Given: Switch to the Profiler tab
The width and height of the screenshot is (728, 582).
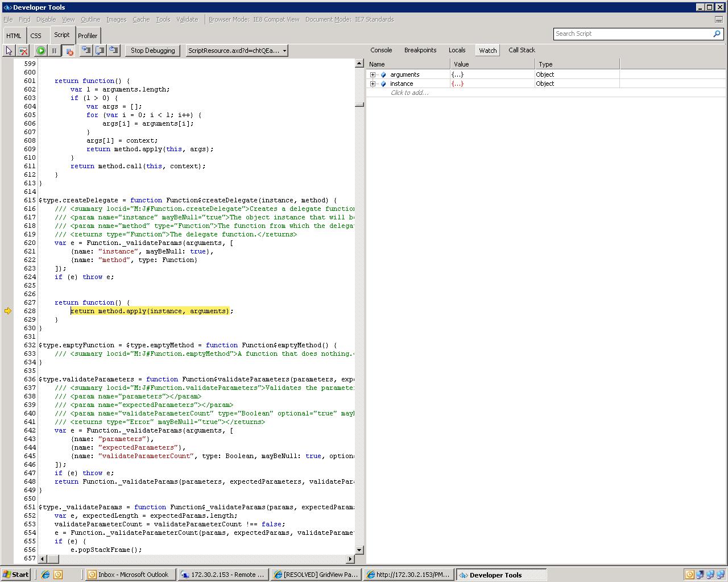Looking at the screenshot, I should coord(88,35).
